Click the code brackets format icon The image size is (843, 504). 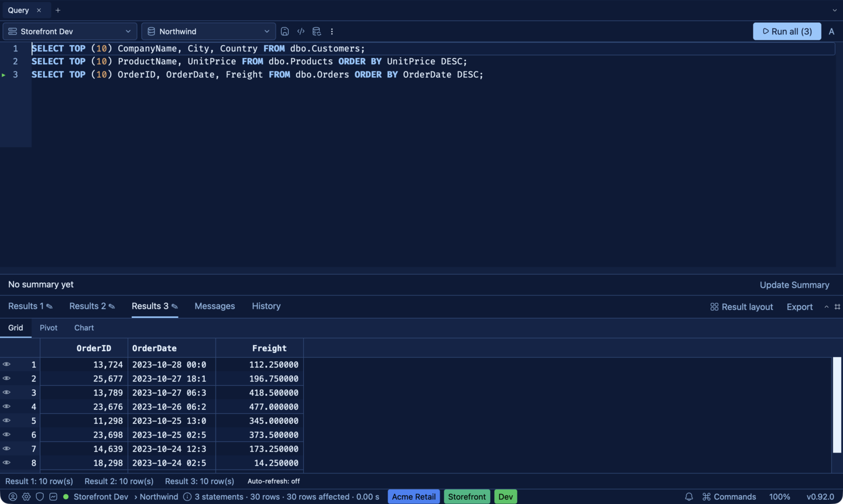(301, 32)
